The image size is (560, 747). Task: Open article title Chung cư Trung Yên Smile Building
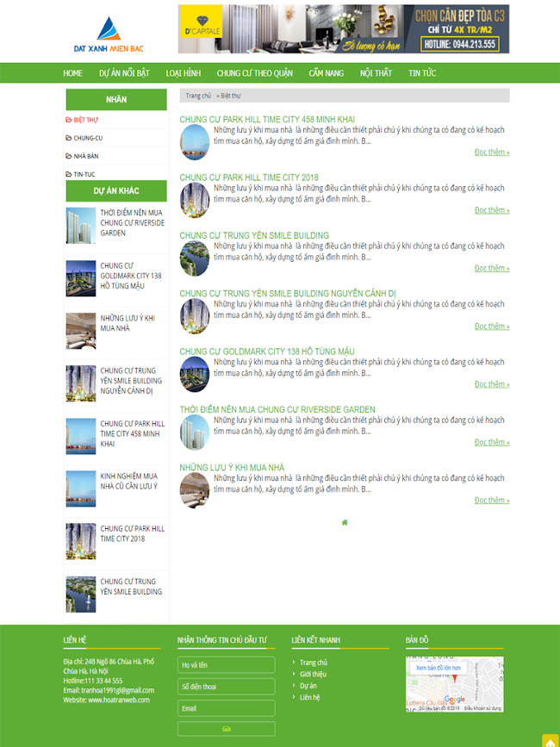tap(254, 236)
